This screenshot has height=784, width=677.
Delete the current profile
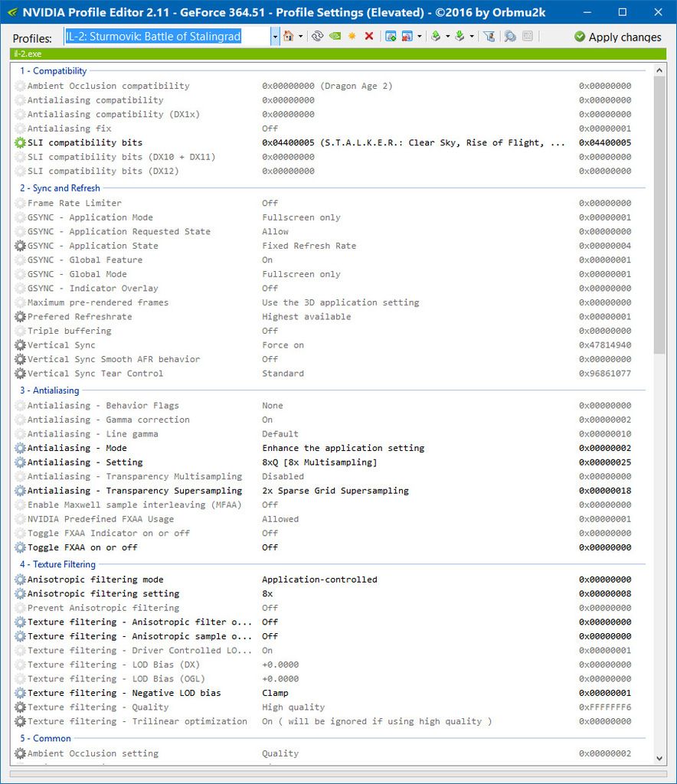(368, 36)
